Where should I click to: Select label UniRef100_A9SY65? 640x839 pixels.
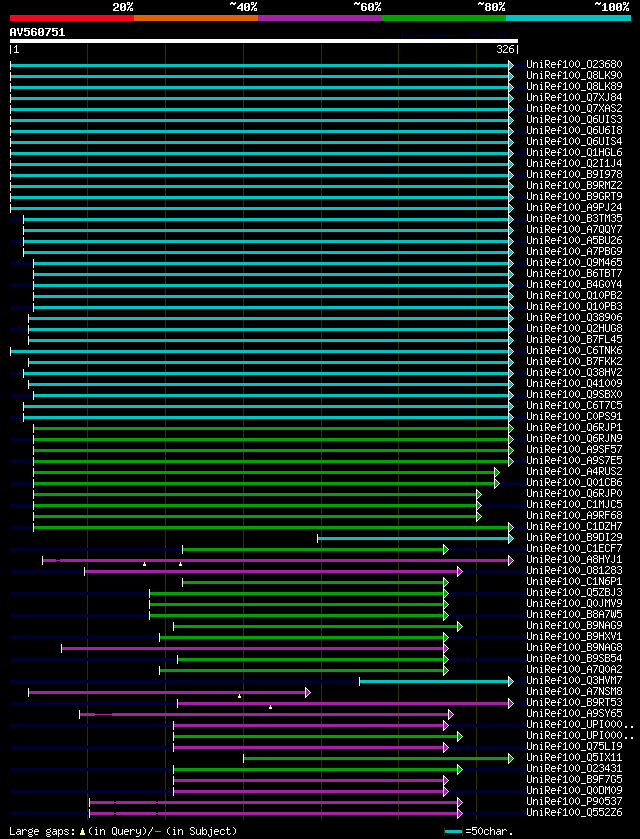pos(574,714)
